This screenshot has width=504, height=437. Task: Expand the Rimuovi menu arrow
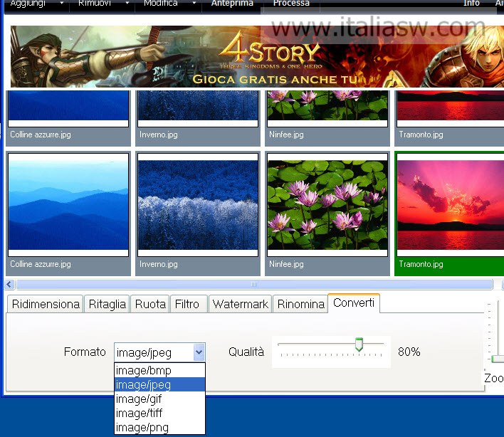pos(126,4)
